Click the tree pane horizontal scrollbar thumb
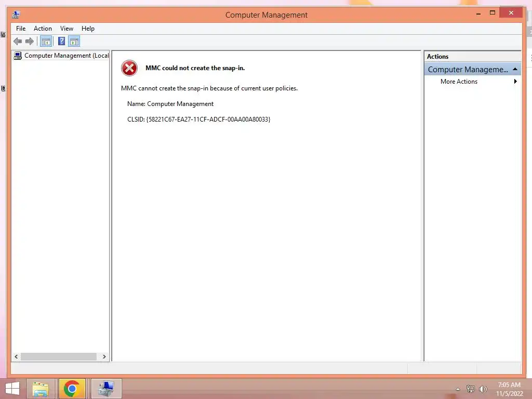 click(x=58, y=356)
